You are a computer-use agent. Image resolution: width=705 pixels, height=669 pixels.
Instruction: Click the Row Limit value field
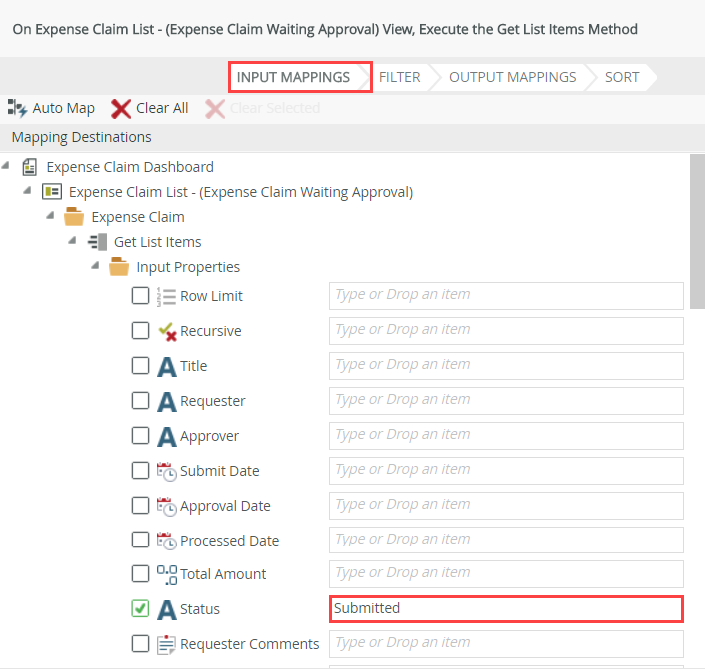pos(506,296)
